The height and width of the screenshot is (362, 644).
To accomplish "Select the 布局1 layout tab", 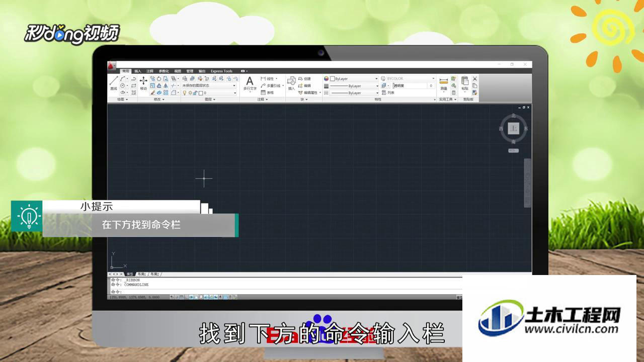I will click(x=142, y=274).
